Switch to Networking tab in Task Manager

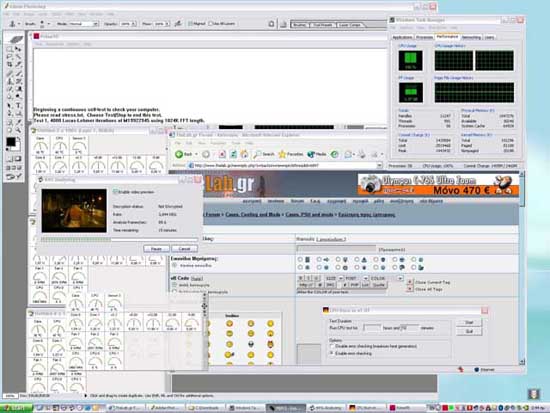coord(471,37)
